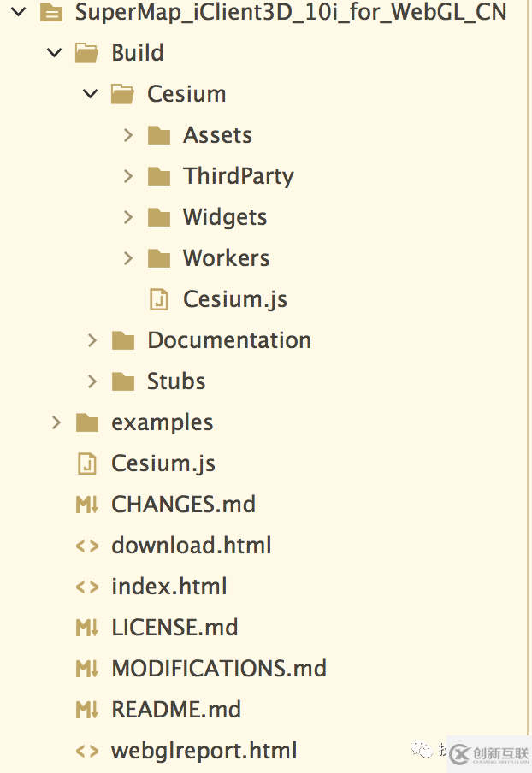Image resolution: width=532 pixels, height=773 pixels.
Task: Select the README.md file
Action: pyautogui.click(x=175, y=710)
